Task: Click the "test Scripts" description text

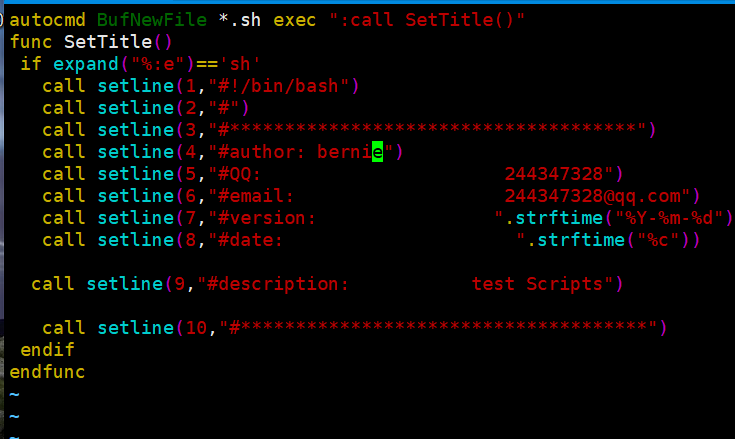Action: [x=536, y=284]
